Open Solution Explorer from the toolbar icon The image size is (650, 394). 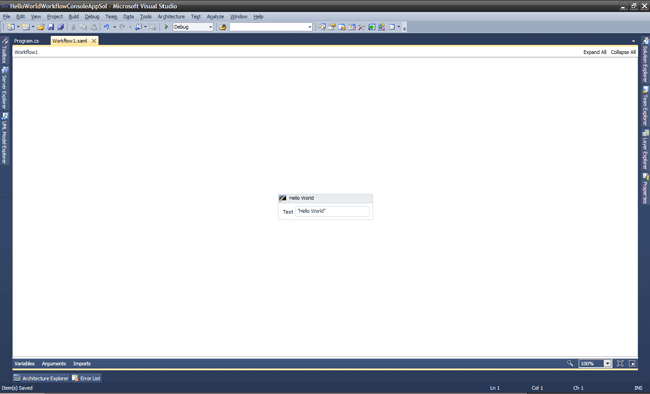click(322, 27)
